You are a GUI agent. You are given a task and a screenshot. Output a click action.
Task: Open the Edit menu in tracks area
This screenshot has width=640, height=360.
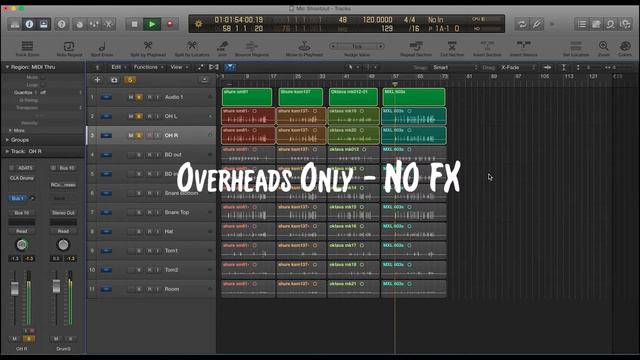tap(119, 67)
